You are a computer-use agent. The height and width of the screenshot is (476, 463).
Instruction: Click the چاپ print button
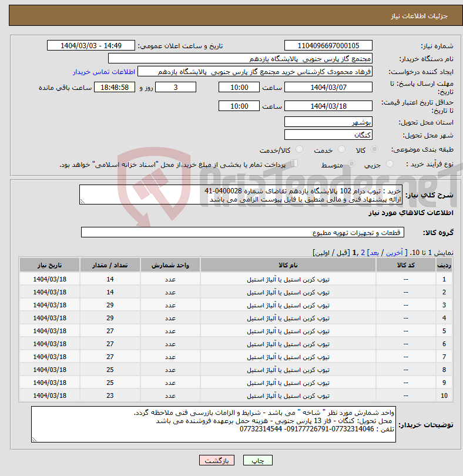tap(258, 460)
